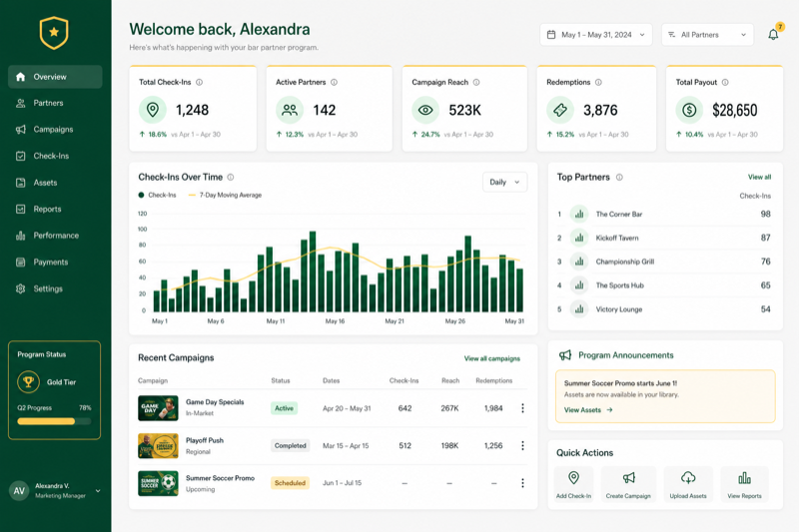799x532 pixels.
Task: Open three-dot menu for Summer Soccer Promo
Action: 522,483
